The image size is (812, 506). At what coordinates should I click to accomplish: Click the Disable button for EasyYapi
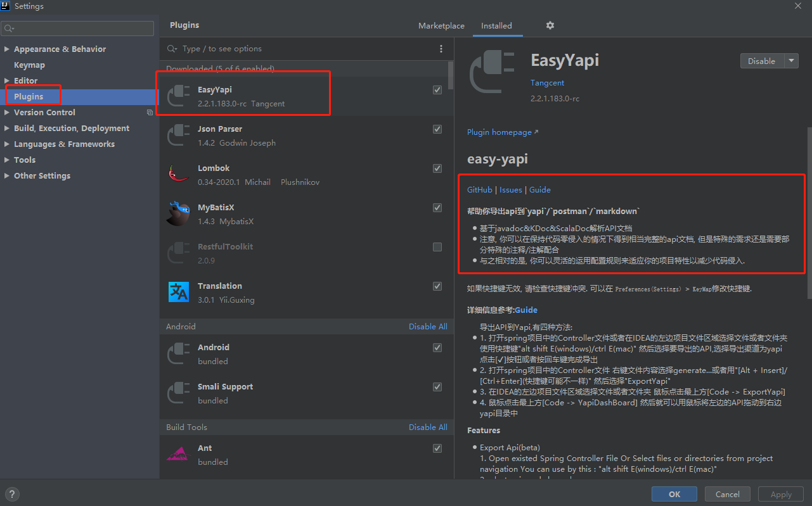(762, 61)
